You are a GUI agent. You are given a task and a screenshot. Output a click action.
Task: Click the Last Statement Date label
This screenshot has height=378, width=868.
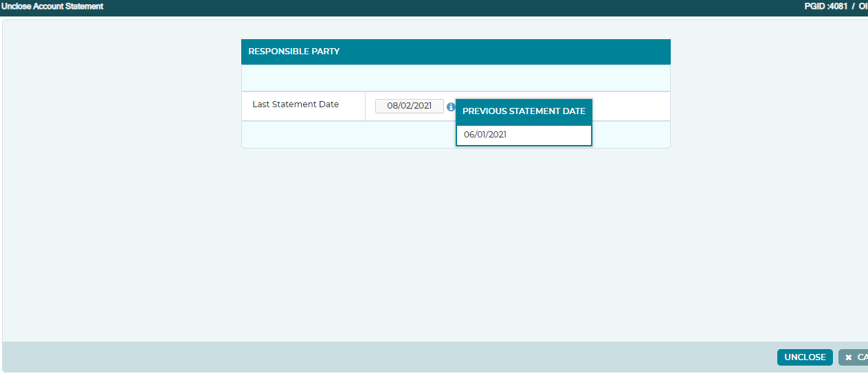(x=296, y=104)
